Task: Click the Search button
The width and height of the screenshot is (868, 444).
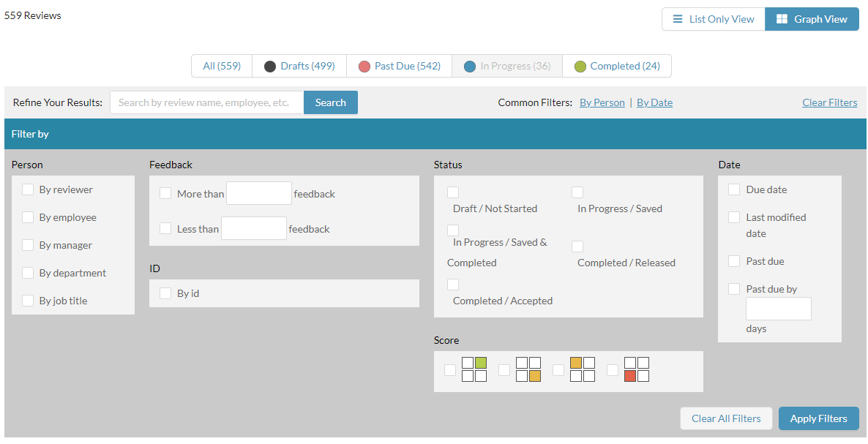Action: coord(331,102)
